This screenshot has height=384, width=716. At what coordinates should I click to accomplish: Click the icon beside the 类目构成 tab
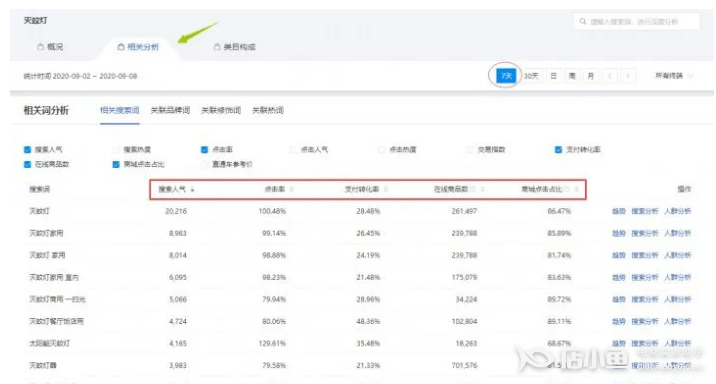[217, 47]
